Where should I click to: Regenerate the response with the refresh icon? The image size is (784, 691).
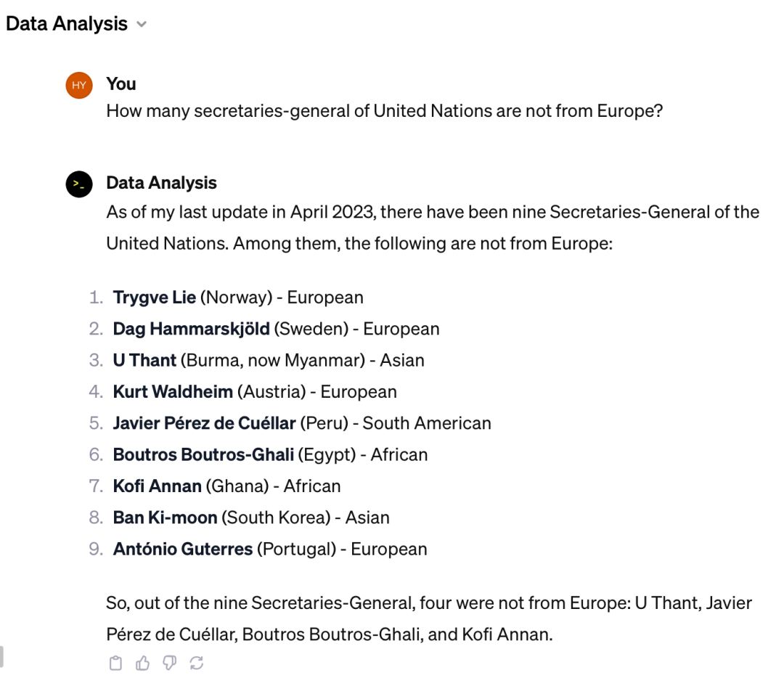click(197, 663)
